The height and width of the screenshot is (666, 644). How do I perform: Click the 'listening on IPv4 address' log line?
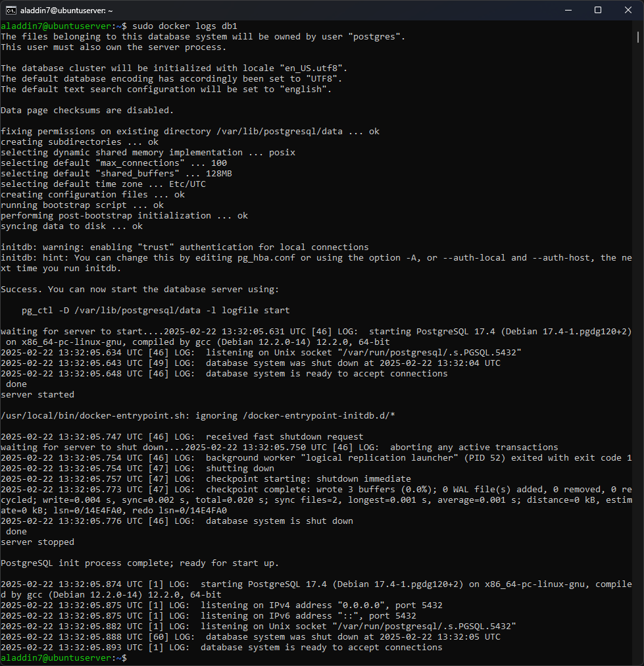coord(222,605)
